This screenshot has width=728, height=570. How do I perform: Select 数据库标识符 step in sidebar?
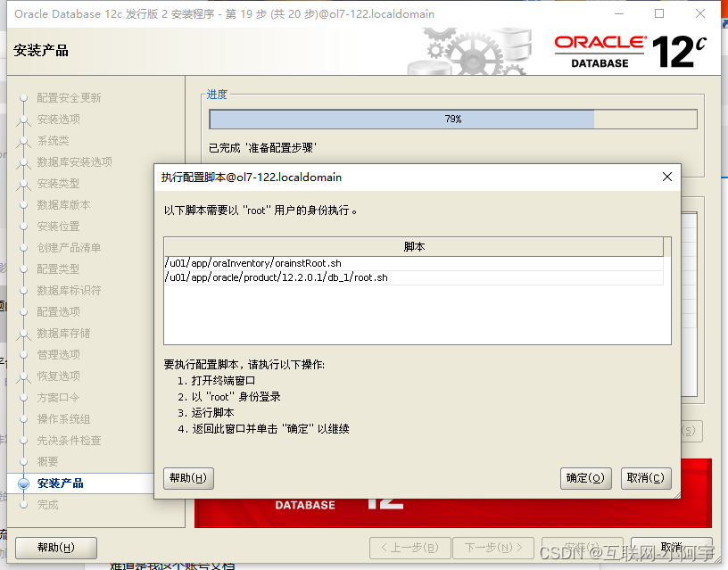(69, 291)
